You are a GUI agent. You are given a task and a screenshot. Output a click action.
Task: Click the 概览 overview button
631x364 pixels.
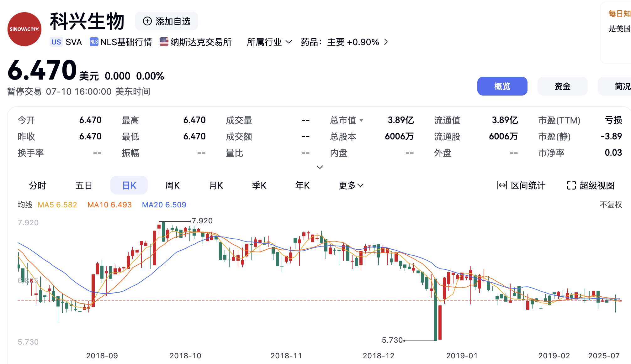502,86
